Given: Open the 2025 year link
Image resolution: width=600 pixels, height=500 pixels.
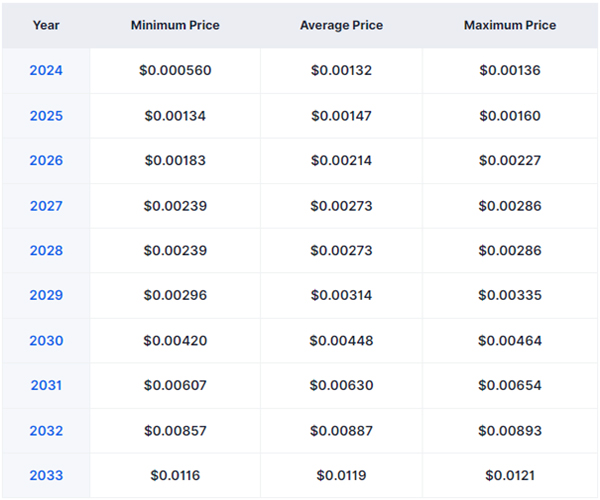Looking at the screenshot, I should point(46,116).
